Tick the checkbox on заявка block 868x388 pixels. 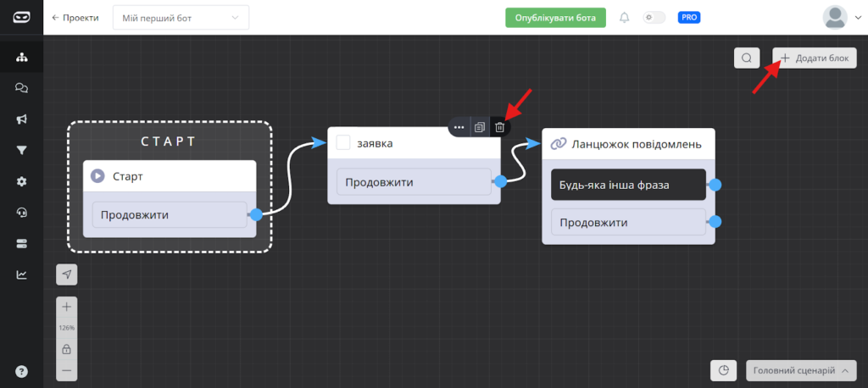coord(343,143)
